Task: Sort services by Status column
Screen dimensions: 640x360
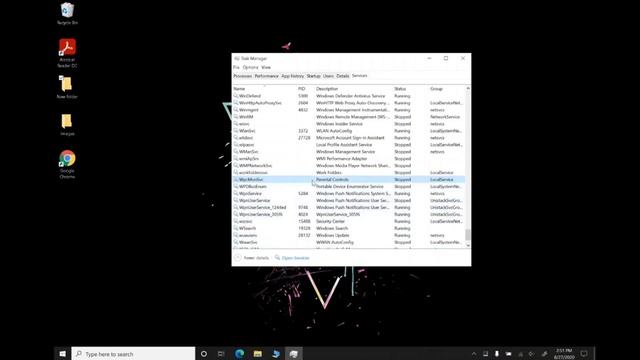Action: click(x=411, y=89)
